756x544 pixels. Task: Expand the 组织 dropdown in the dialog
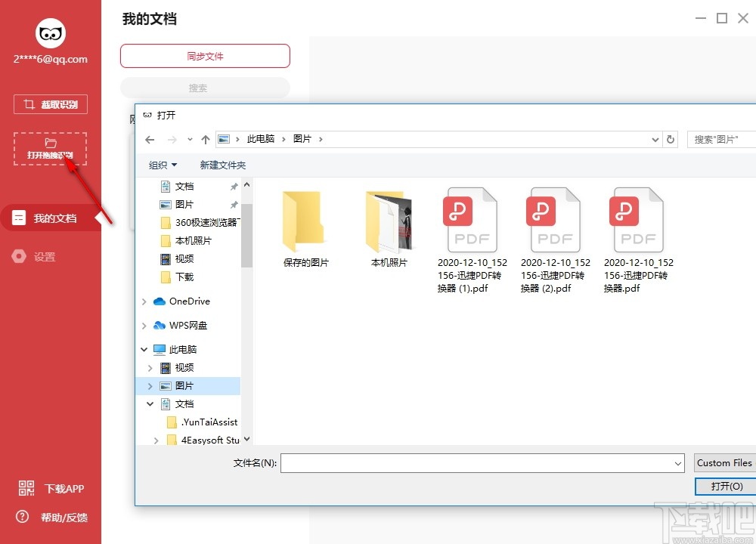pyautogui.click(x=162, y=165)
